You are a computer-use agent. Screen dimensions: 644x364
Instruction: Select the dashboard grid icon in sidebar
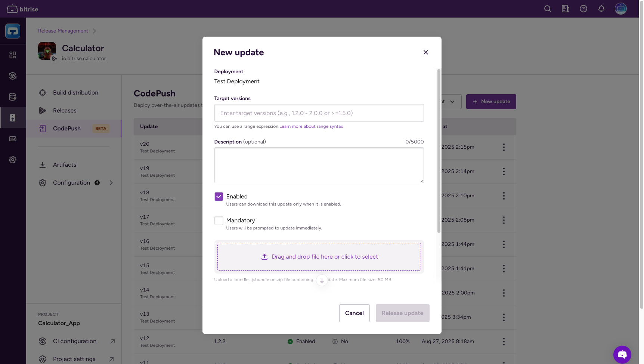pos(13,55)
